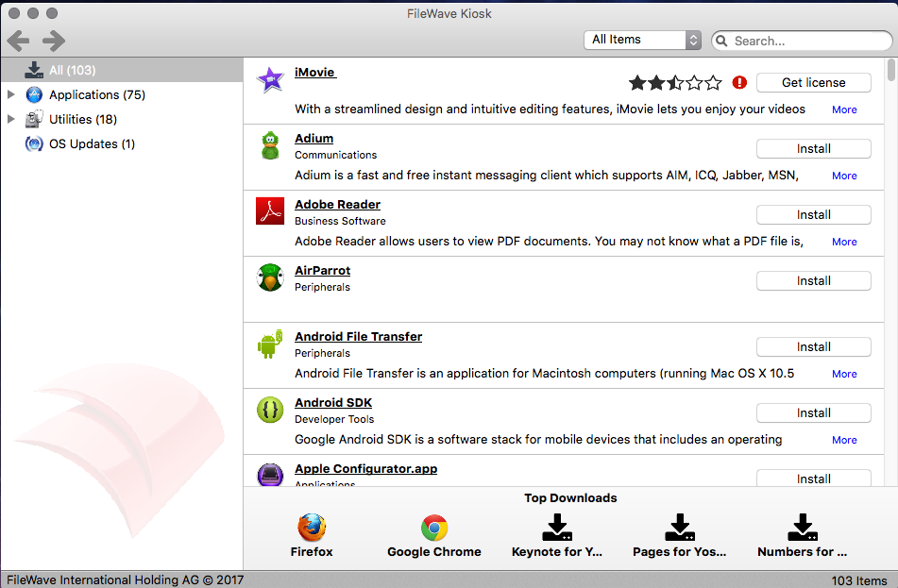The width and height of the screenshot is (898, 588).
Task: Click Install button for Adium
Action: pyautogui.click(x=813, y=148)
